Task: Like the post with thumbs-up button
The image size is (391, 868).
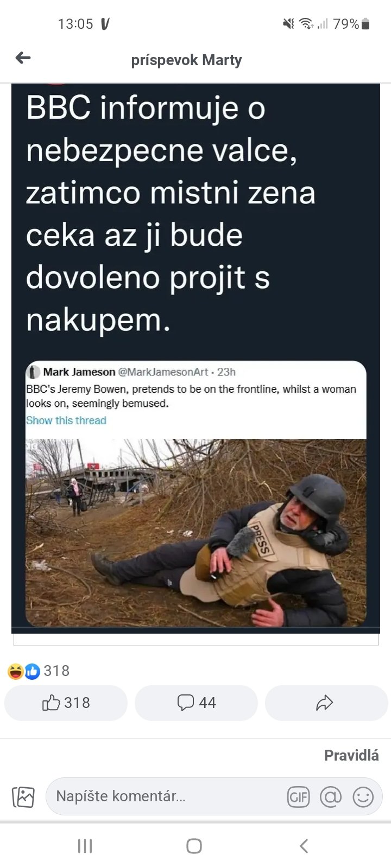Action: click(x=66, y=703)
